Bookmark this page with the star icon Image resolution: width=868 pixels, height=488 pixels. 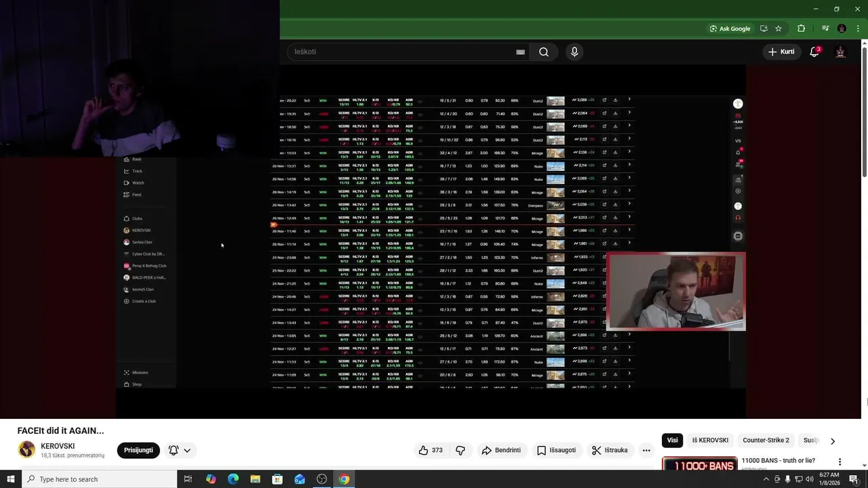click(778, 28)
